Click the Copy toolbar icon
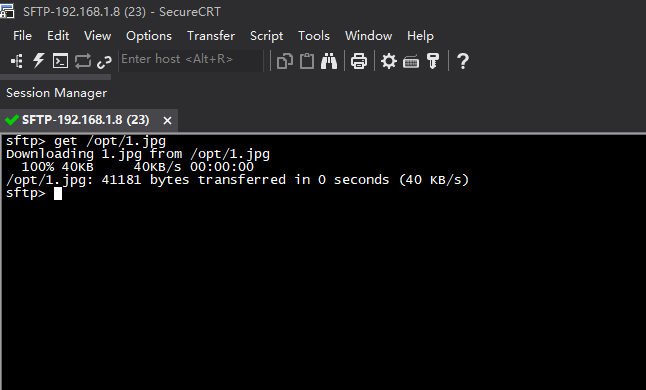 (x=285, y=61)
